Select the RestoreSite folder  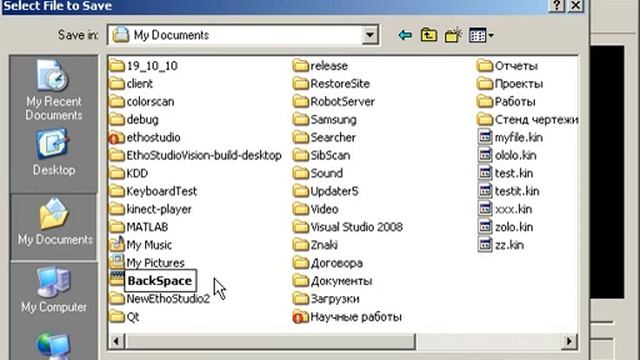tap(331, 84)
